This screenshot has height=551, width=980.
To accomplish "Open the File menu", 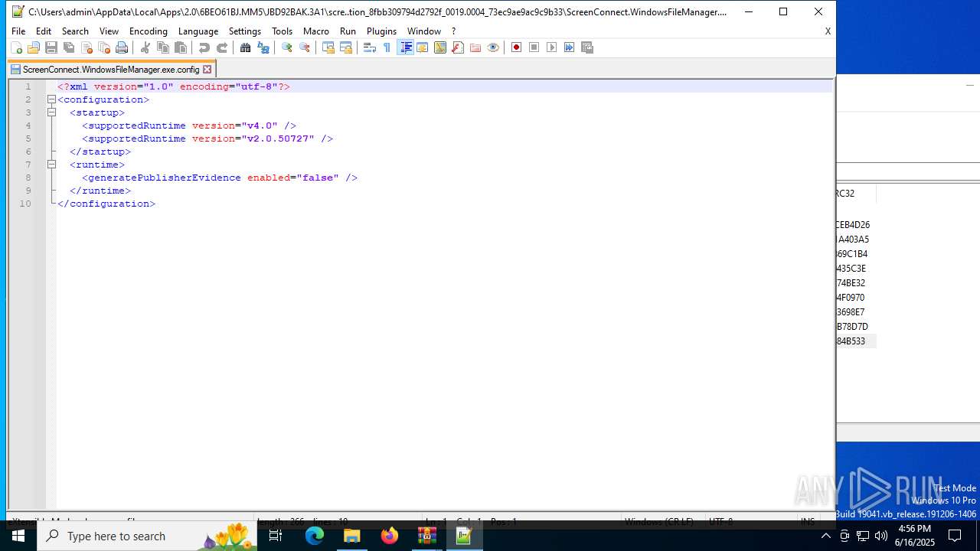I will click(x=18, y=31).
